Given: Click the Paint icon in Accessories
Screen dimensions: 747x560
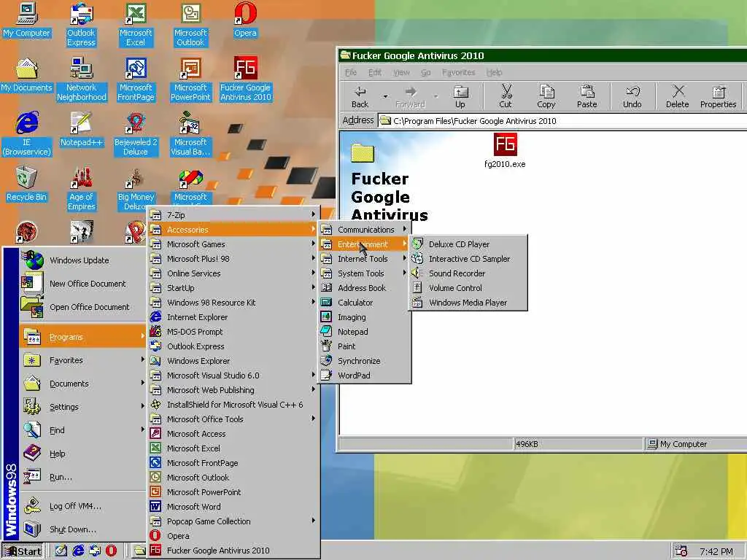Looking at the screenshot, I should (x=326, y=346).
